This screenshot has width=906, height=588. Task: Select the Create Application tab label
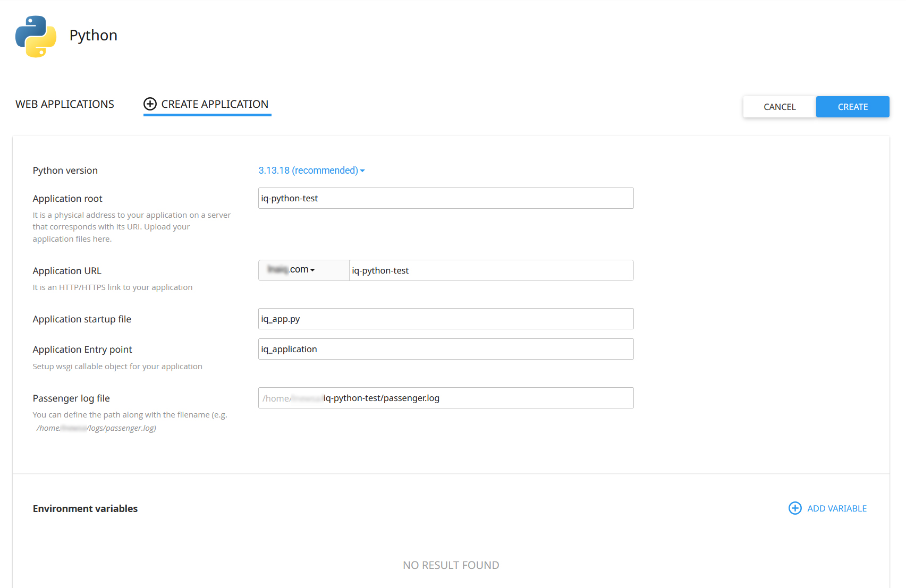click(215, 104)
